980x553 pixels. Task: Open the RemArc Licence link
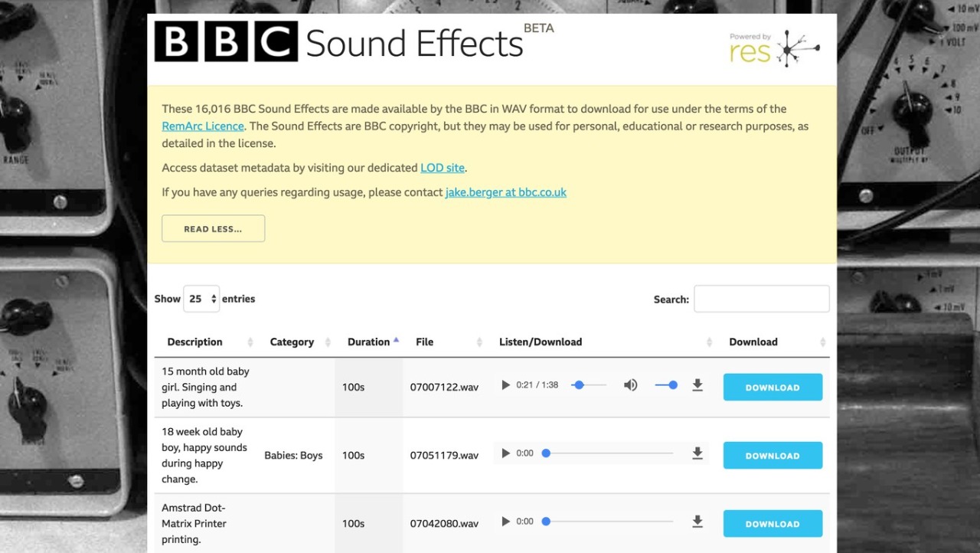203,126
